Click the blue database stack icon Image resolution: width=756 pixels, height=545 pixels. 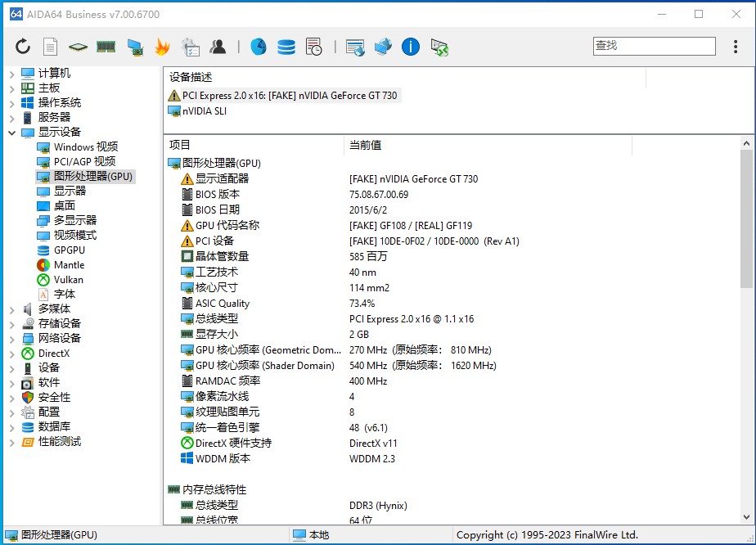286,47
